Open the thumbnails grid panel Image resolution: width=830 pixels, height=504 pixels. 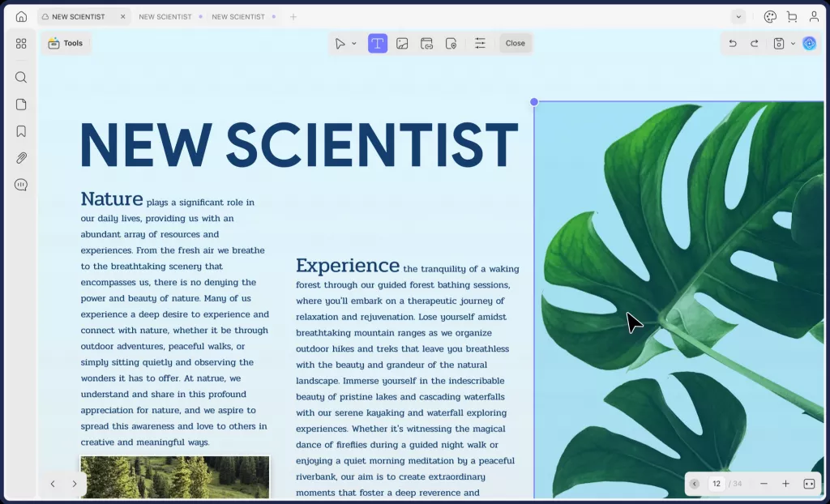coord(21,43)
